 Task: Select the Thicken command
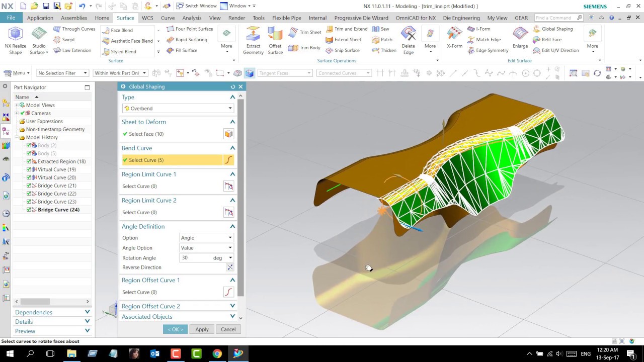click(384, 50)
